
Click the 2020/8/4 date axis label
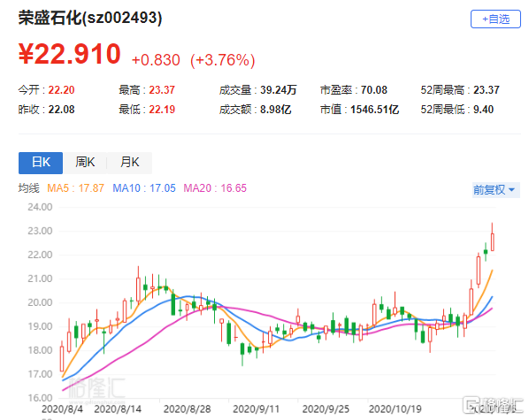(x=62, y=409)
